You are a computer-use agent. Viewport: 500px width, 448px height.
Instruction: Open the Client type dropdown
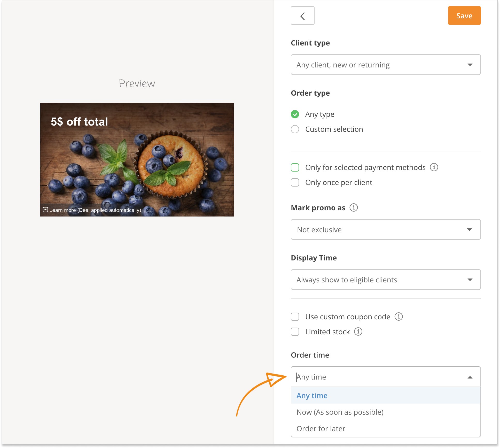pos(385,65)
